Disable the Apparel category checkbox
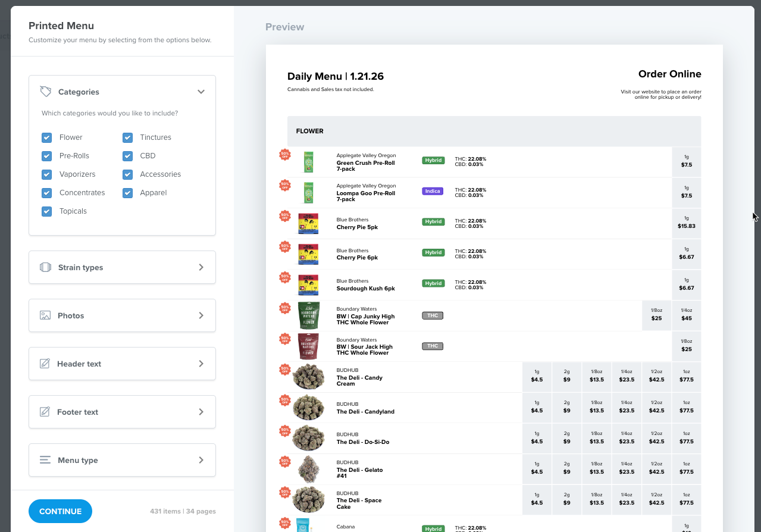This screenshot has width=761, height=532. [x=127, y=193]
